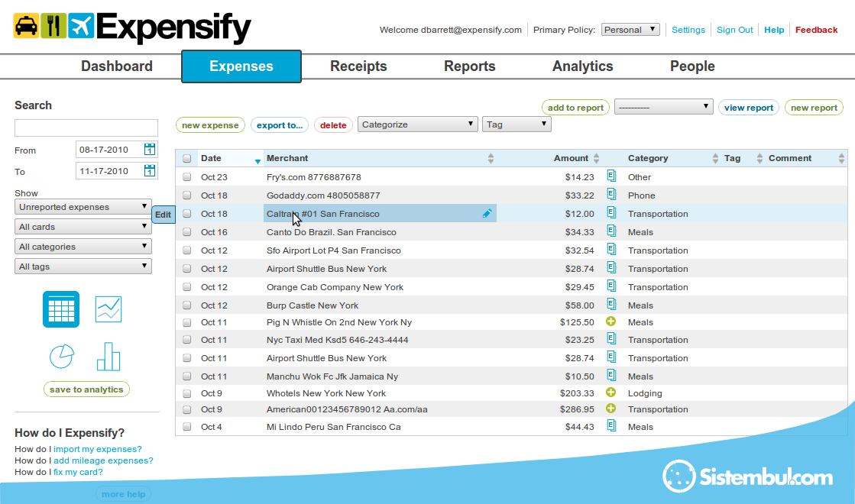Check the Manchu Wok expense checkbox

[x=187, y=376]
